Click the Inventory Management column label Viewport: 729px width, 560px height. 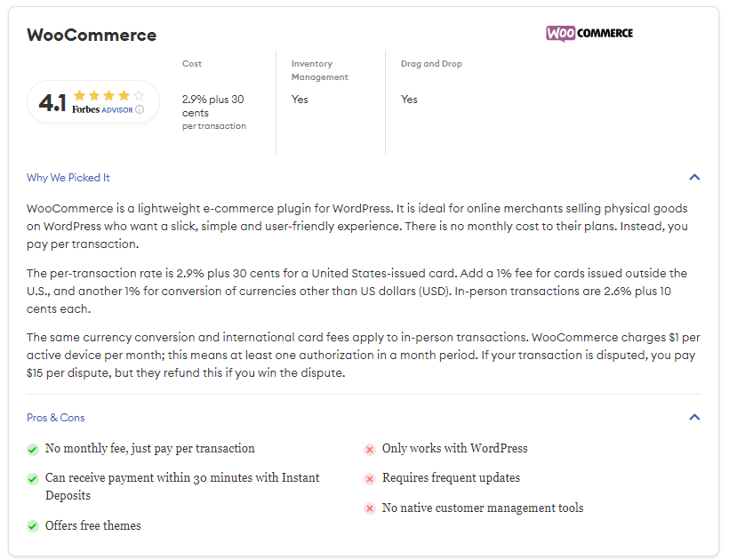click(319, 70)
